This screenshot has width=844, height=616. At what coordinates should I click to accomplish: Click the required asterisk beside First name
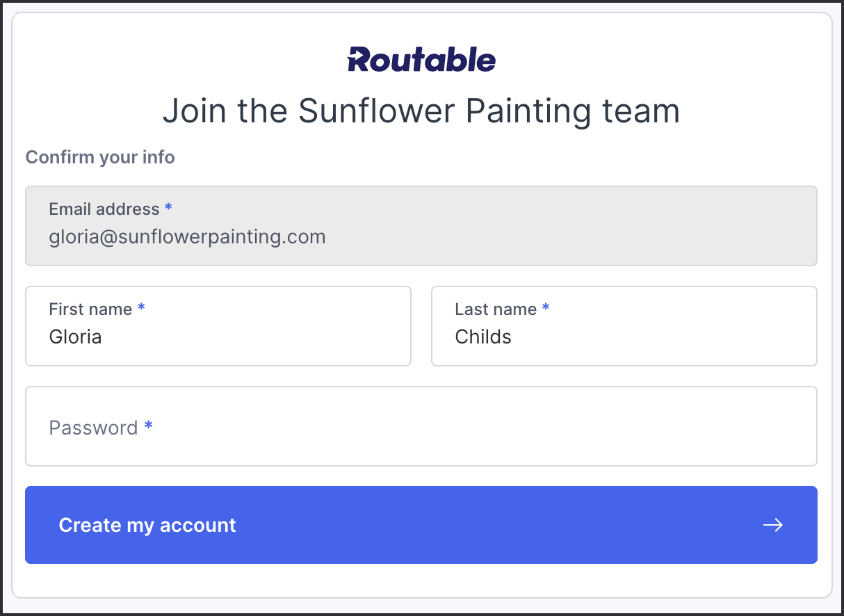[x=141, y=308]
